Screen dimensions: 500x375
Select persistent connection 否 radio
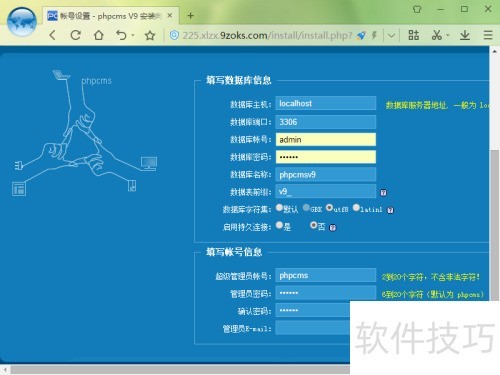point(313,225)
